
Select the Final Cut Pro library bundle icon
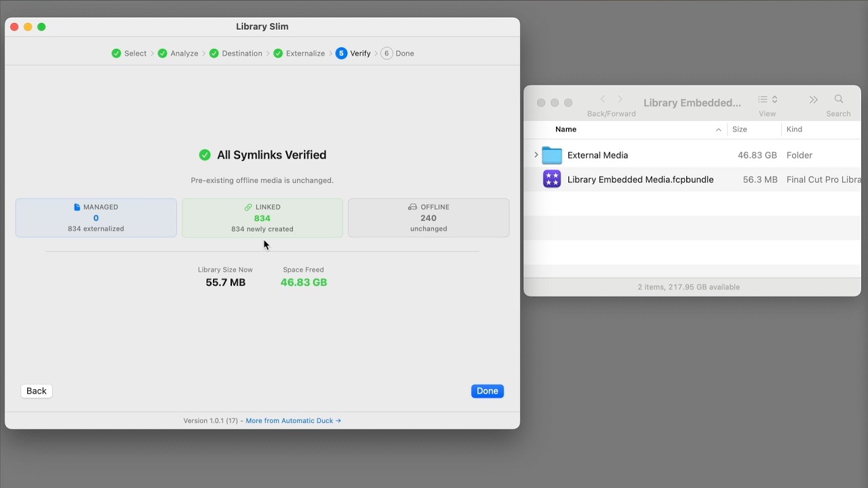pyautogui.click(x=552, y=180)
